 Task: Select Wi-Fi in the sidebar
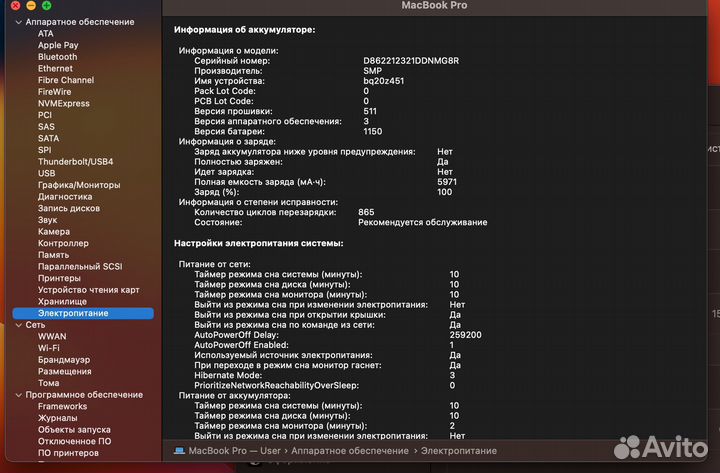pos(49,348)
